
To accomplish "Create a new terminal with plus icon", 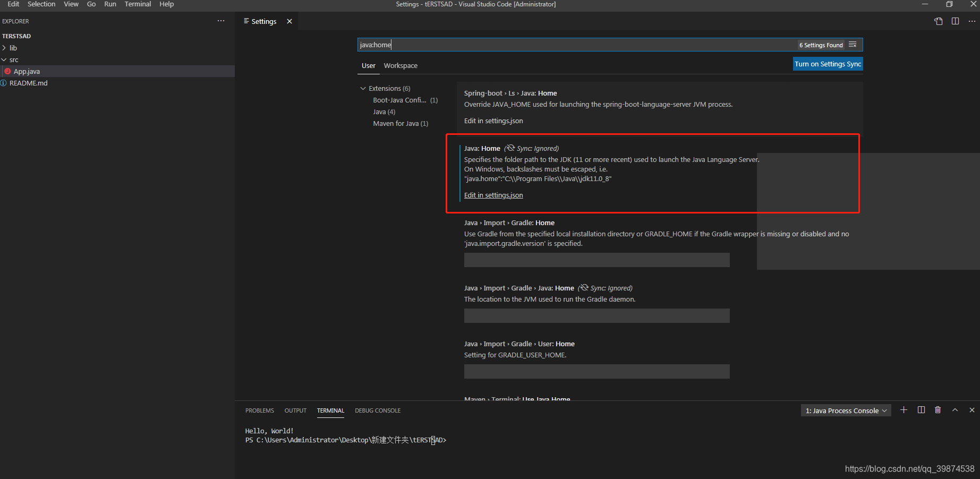I will 904,410.
